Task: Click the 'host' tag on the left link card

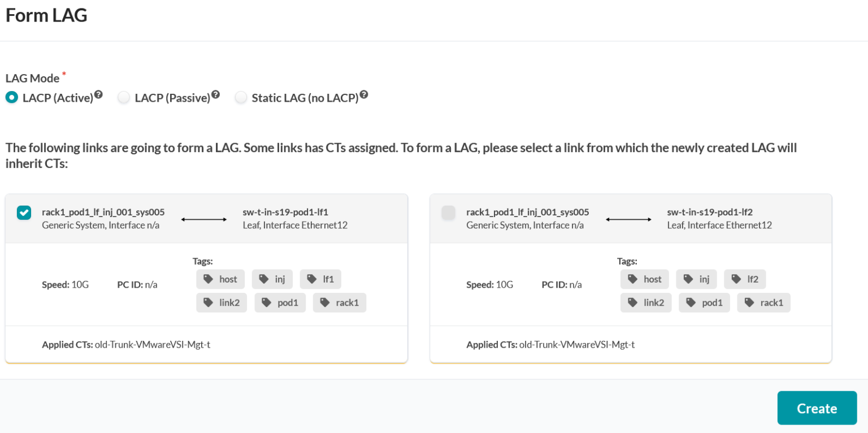Action: click(x=220, y=279)
